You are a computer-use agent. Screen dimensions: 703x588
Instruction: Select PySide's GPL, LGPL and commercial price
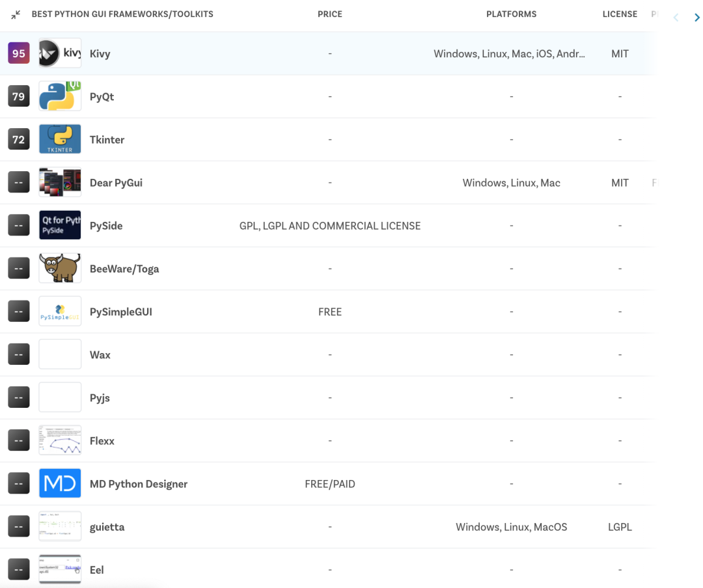click(x=330, y=226)
